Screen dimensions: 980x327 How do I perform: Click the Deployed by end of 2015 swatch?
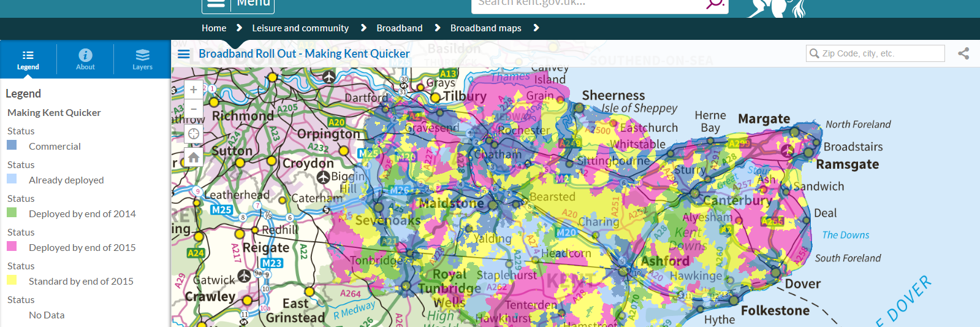click(x=12, y=247)
